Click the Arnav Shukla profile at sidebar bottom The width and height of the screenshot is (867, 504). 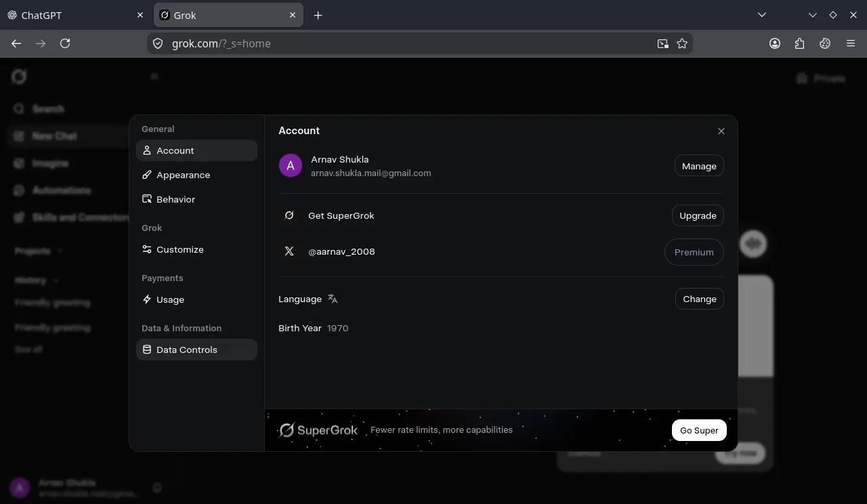tap(73, 487)
